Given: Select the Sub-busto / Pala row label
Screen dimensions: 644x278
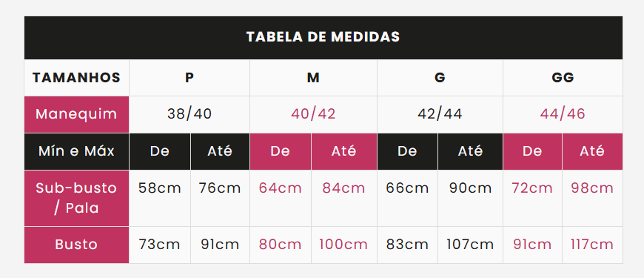Looking at the screenshot, I should [x=76, y=198].
